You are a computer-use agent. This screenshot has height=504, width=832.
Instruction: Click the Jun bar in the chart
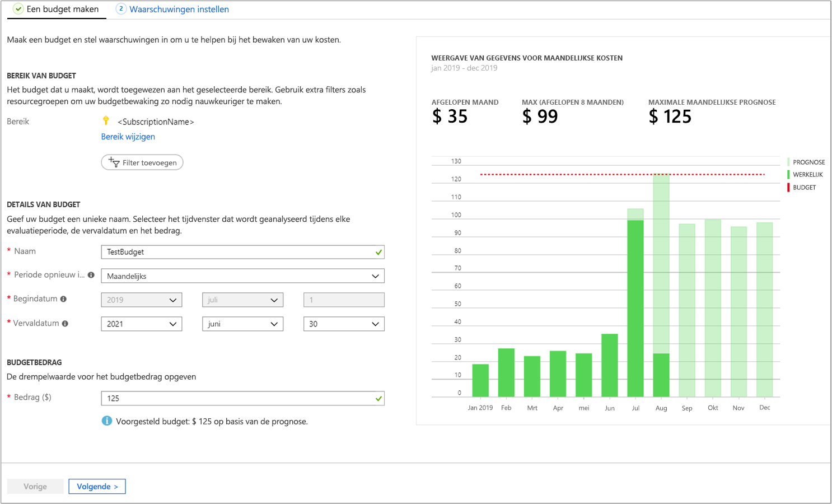tap(610, 366)
